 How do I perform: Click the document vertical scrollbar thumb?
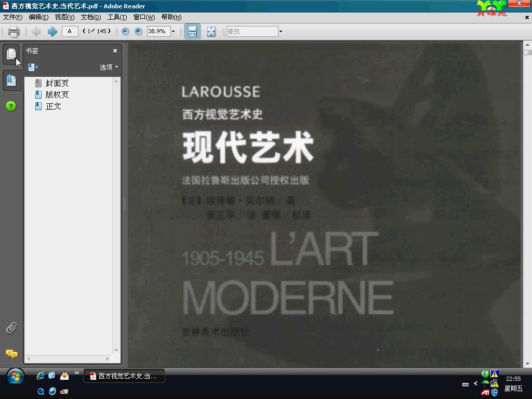pyautogui.click(x=527, y=52)
